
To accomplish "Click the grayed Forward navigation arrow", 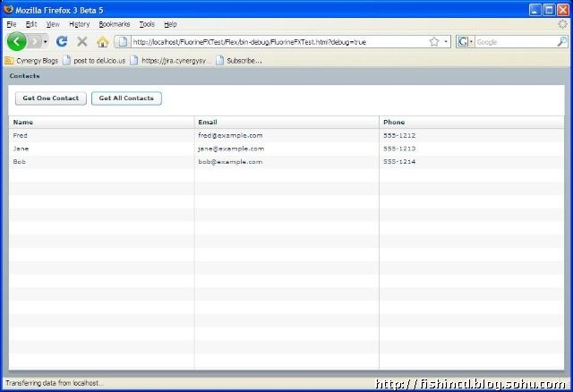I will tap(35, 42).
